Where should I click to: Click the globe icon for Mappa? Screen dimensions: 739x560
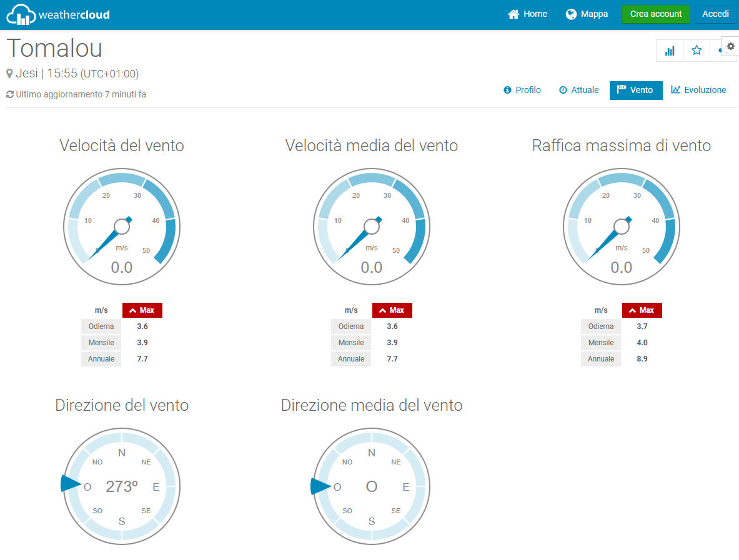[571, 14]
